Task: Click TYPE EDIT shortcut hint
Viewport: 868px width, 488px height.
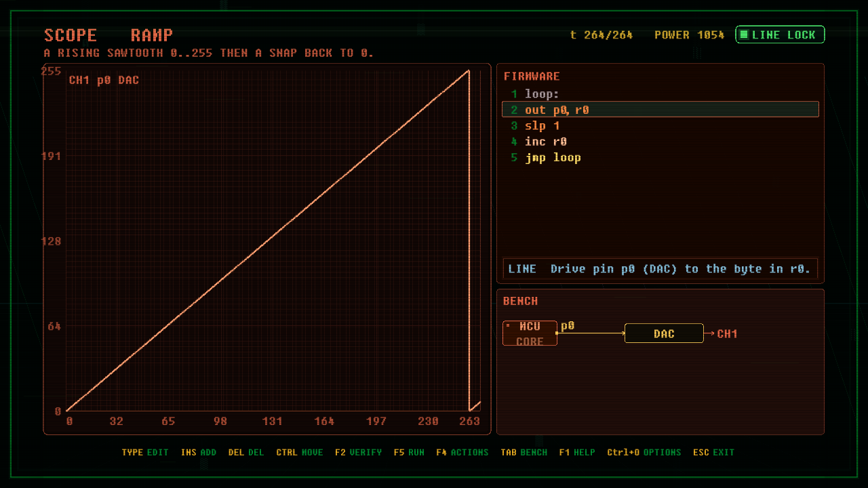Action: [x=145, y=452]
